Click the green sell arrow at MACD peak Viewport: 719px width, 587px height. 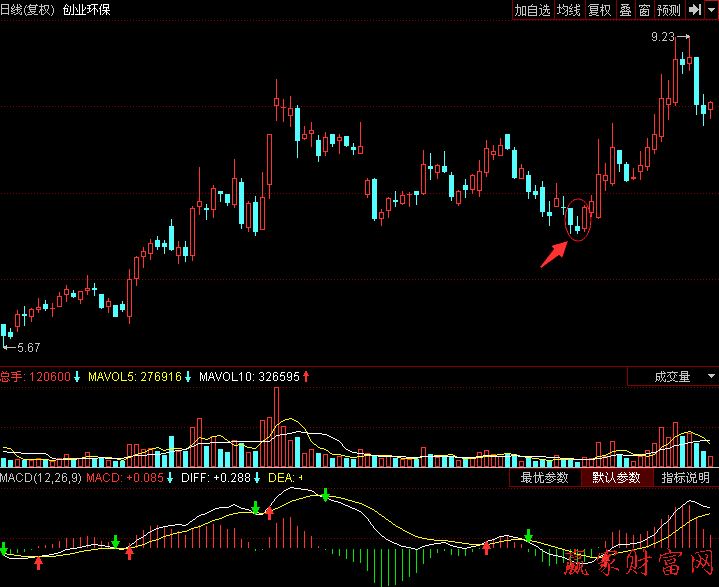point(325,494)
